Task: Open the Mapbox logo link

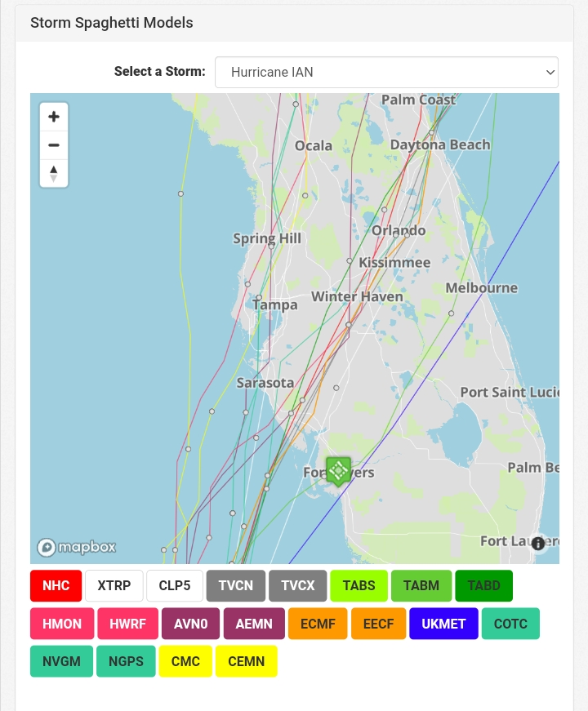Action: pyautogui.click(x=77, y=547)
